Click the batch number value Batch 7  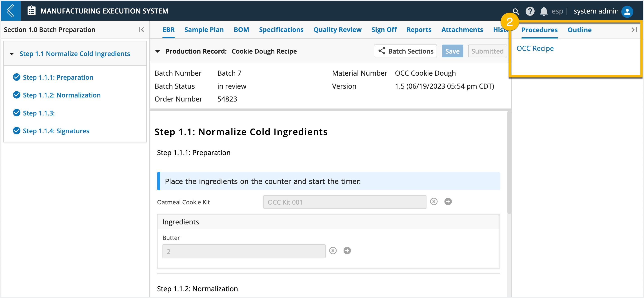(229, 73)
